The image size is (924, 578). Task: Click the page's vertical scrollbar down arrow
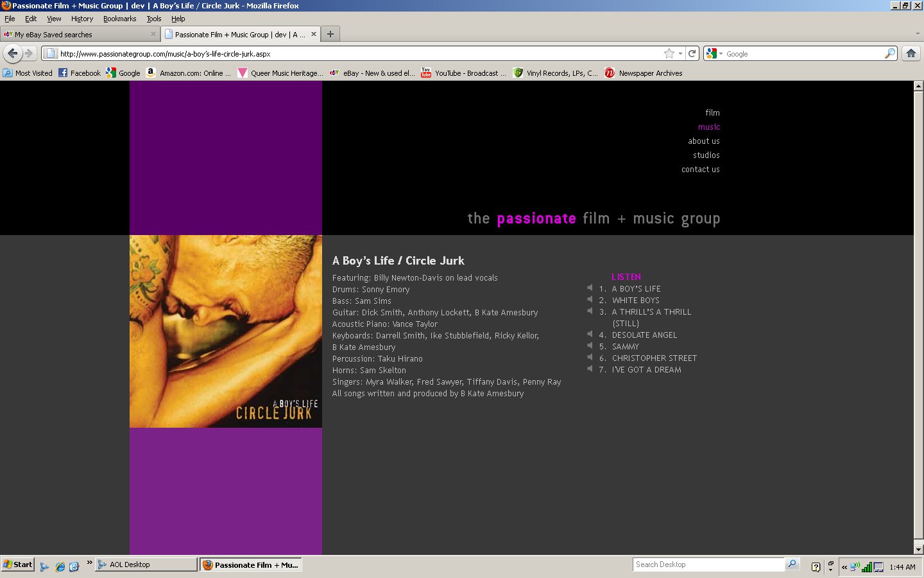pyautogui.click(x=918, y=550)
